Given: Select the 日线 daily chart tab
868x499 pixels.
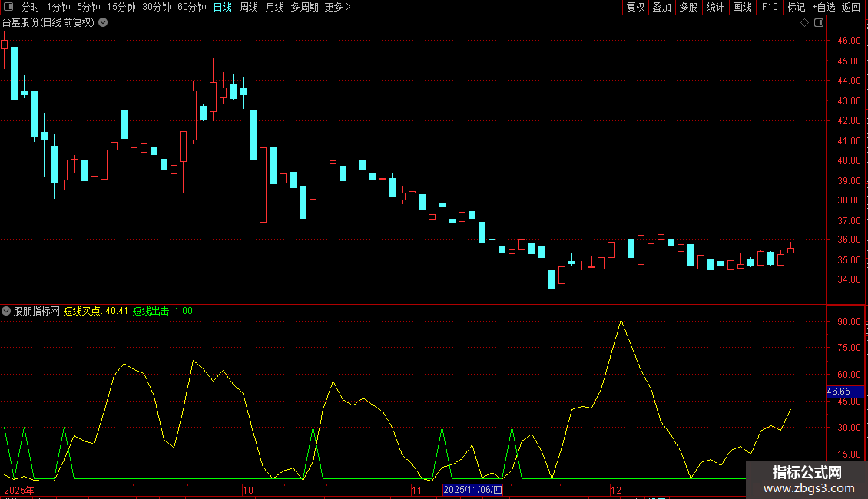Looking at the screenshot, I should point(223,7).
